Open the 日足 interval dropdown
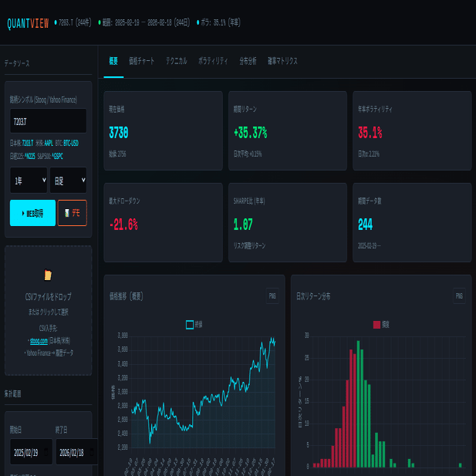The image size is (476, 476). coord(69,180)
